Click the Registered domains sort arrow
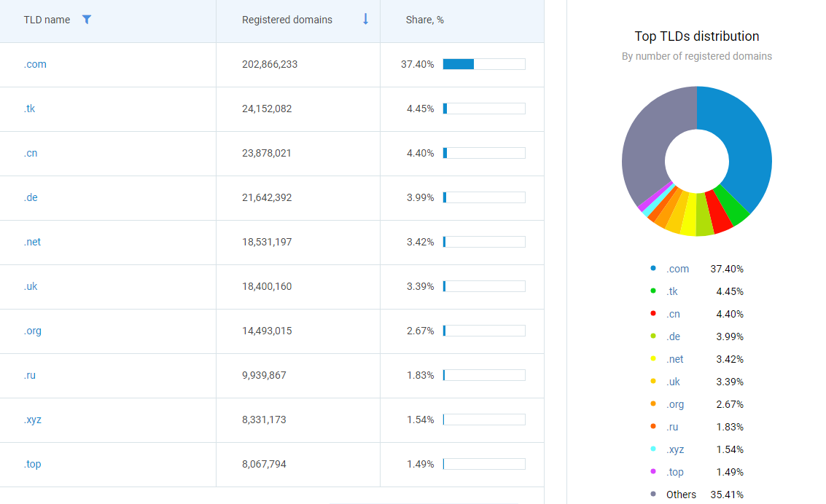 (365, 20)
